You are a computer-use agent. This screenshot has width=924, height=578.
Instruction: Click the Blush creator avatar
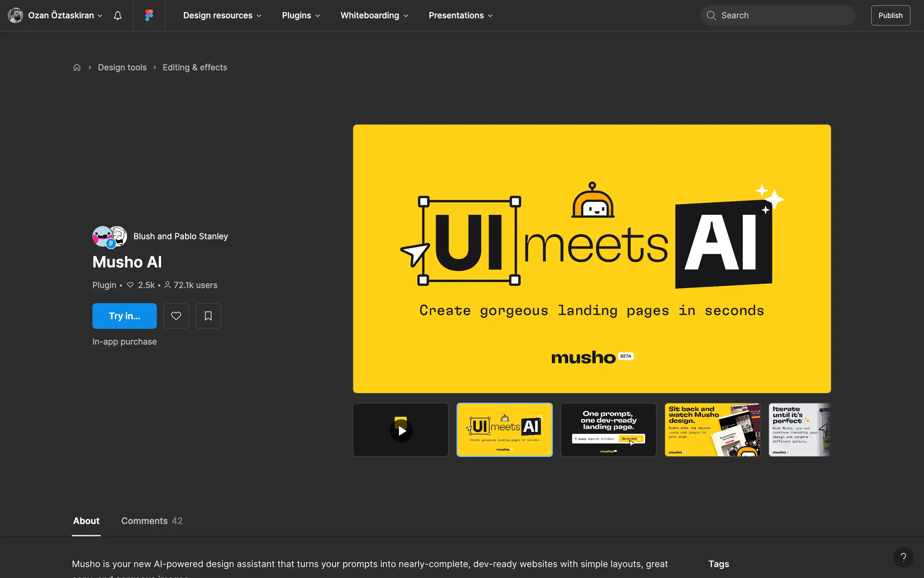102,236
